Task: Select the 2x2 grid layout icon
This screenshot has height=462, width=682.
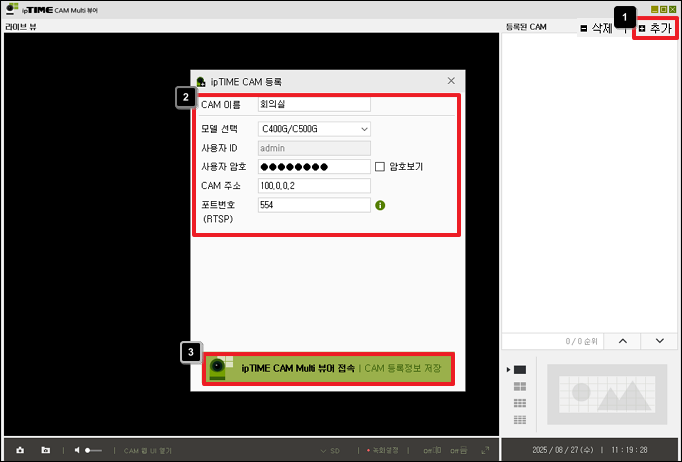Action: (519, 386)
